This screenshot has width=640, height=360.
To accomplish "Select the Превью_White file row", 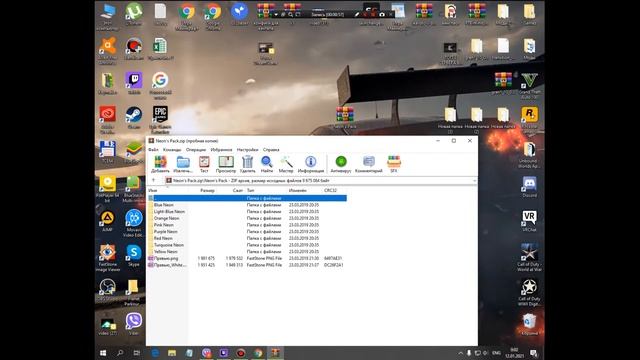I will (247, 265).
